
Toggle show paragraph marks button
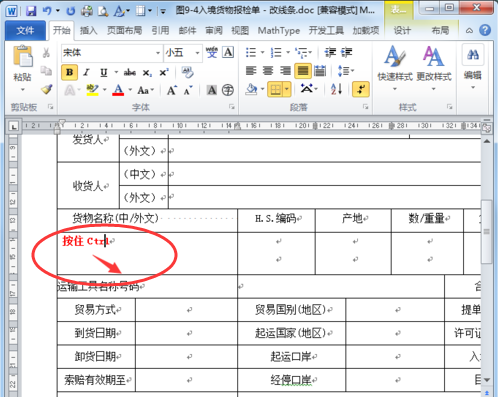(x=361, y=89)
